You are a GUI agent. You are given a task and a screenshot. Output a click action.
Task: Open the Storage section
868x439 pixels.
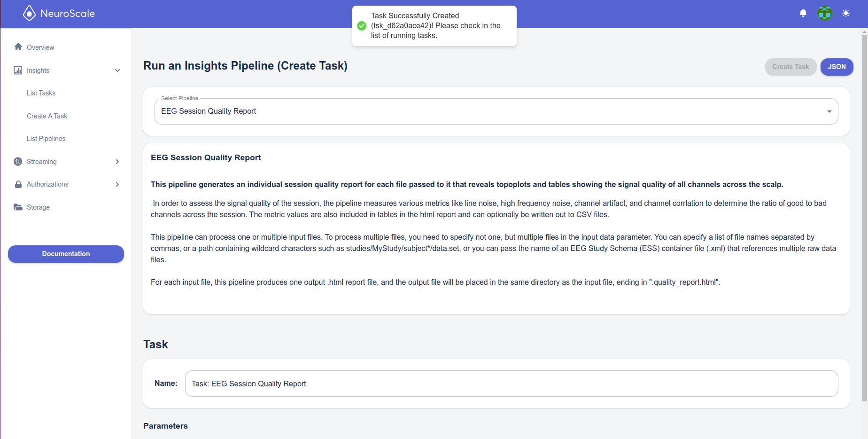38,207
